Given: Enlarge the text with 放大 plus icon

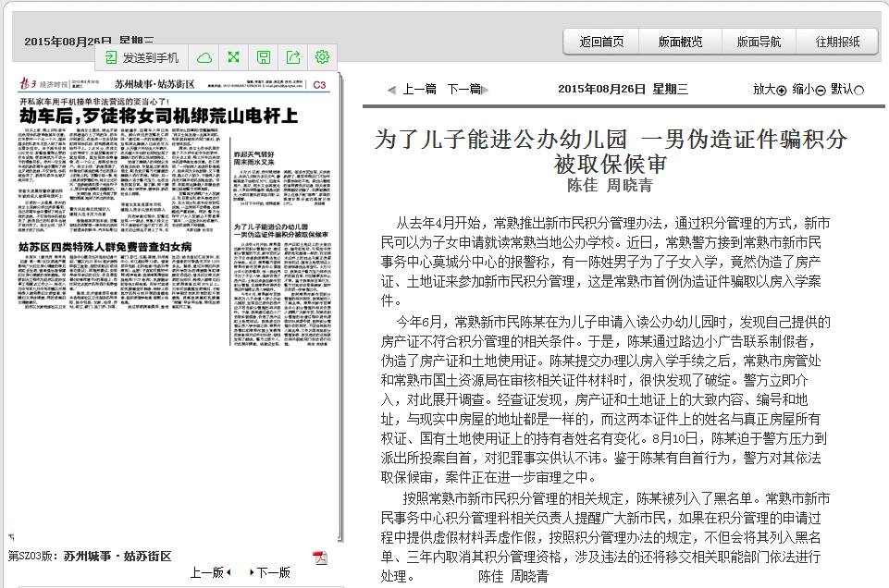Looking at the screenshot, I should point(782,90).
